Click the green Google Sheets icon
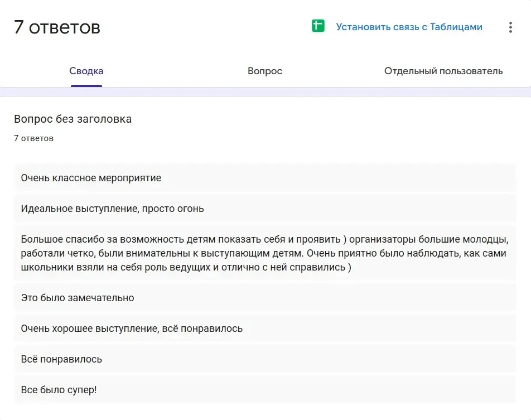This screenshot has width=531, height=420. 318,26
